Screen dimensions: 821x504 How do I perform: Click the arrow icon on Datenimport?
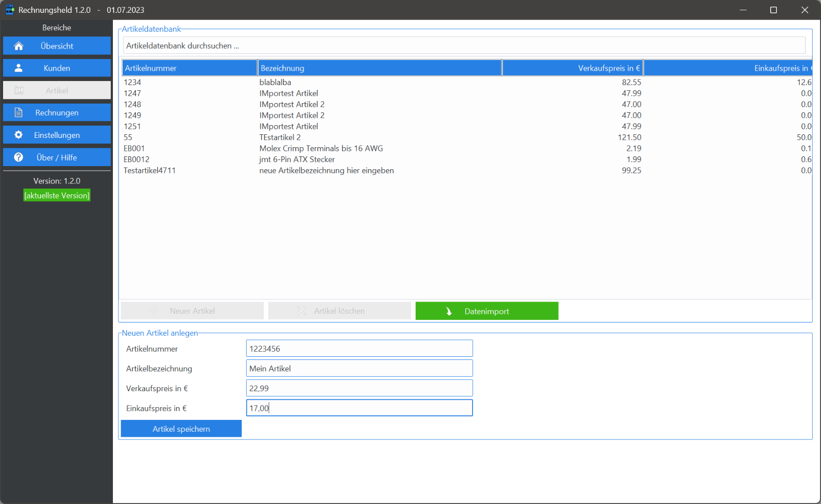(x=449, y=311)
